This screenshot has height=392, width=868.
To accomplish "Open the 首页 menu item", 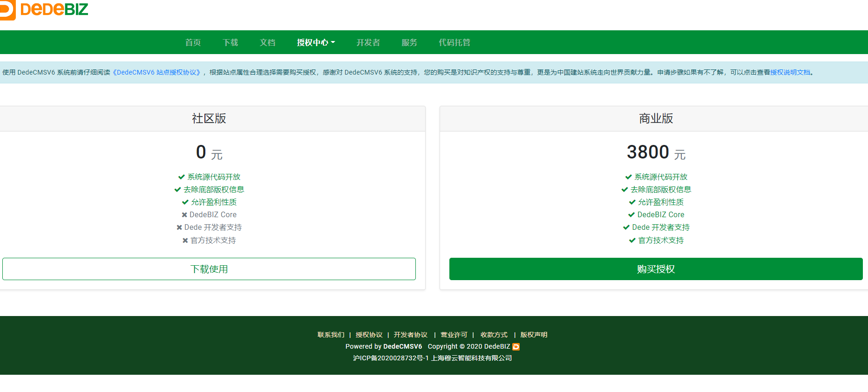I will click(193, 42).
